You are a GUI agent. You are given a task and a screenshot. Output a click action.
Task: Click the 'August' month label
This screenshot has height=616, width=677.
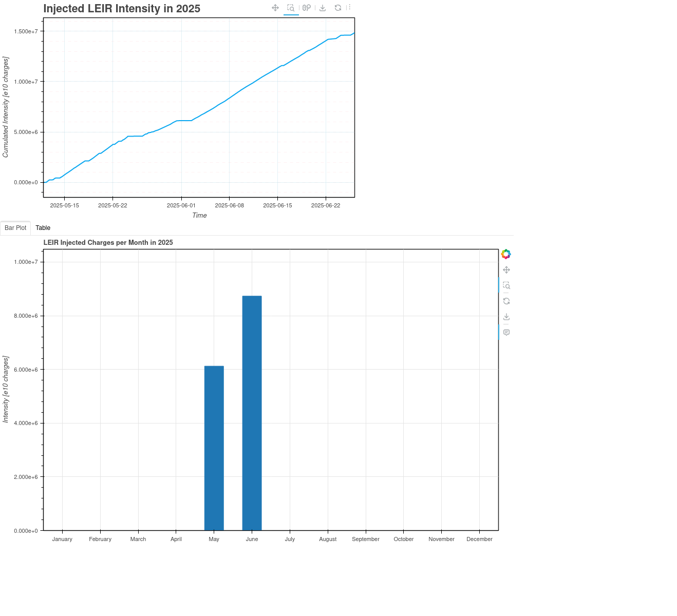(328, 539)
